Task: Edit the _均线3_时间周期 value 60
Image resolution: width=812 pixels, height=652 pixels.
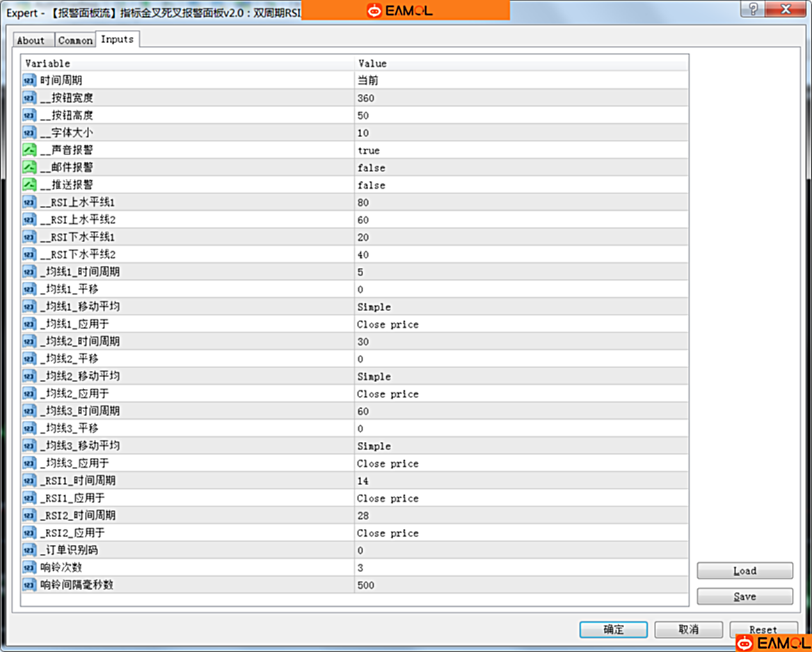Action: (x=521, y=411)
